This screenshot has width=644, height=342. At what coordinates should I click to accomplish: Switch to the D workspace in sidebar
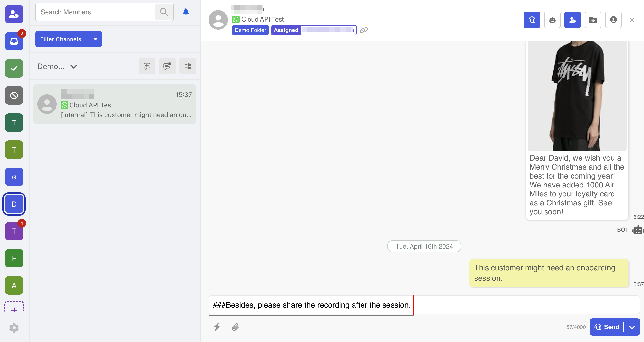pyautogui.click(x=14, y=204)
